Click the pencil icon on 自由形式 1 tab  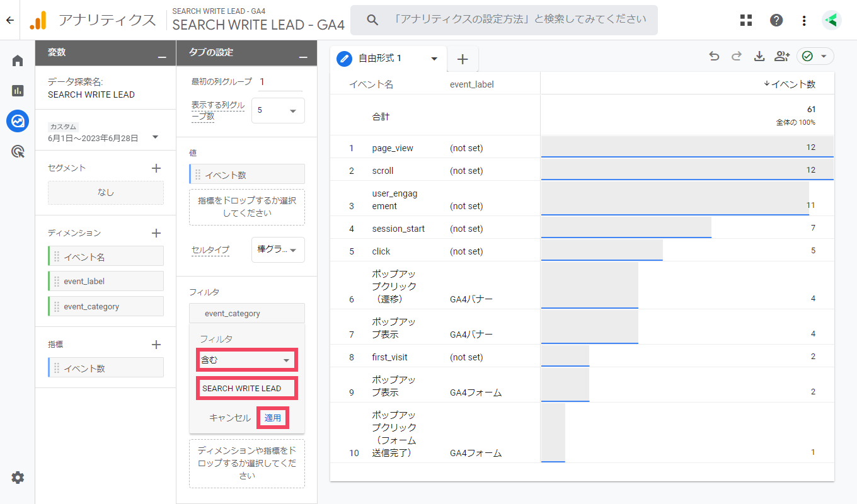(x=344, y=59)
